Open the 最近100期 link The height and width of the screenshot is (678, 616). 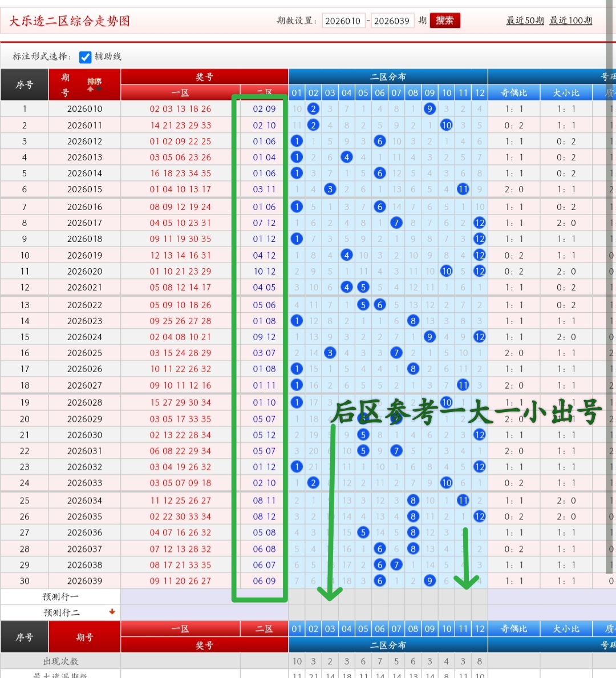(570, 21)
